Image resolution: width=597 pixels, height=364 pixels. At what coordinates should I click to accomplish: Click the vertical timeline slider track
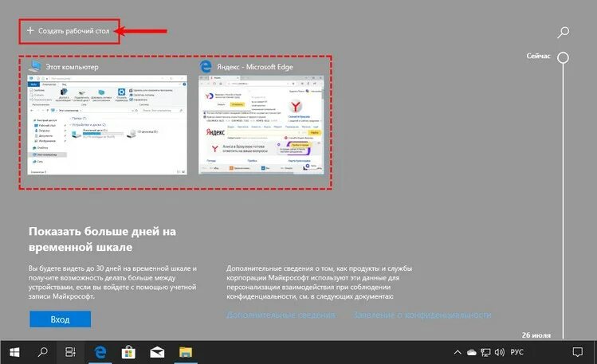tap(563, 202)
